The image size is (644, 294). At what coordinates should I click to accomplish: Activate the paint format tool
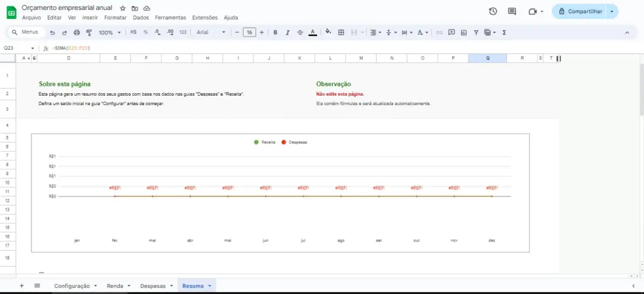pyautogui.click(x=89, y=33)
